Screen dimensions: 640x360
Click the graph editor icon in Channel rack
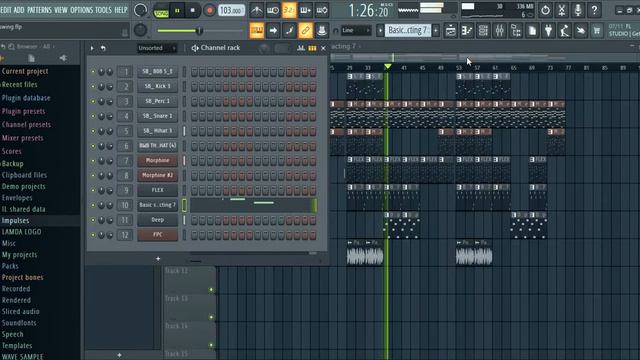[x=301, y=48]
